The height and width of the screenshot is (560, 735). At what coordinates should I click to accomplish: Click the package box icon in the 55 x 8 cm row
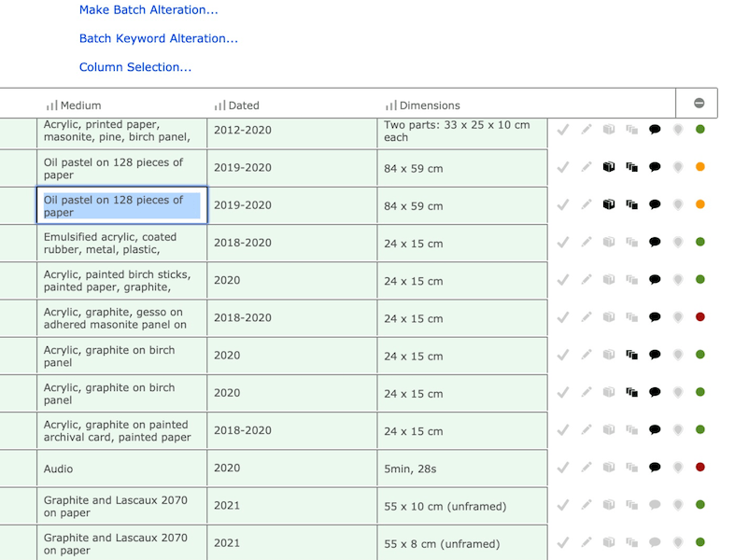[609, 542]
